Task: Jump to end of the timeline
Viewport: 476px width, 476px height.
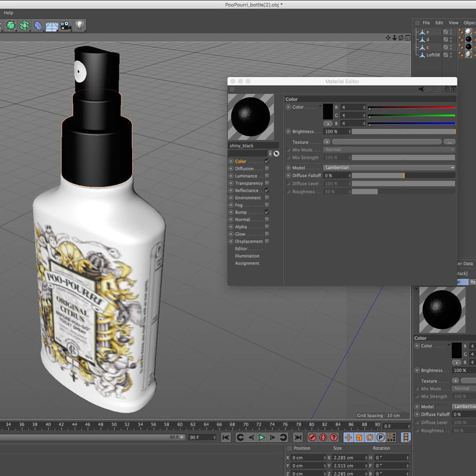Action: click(298, 437)
